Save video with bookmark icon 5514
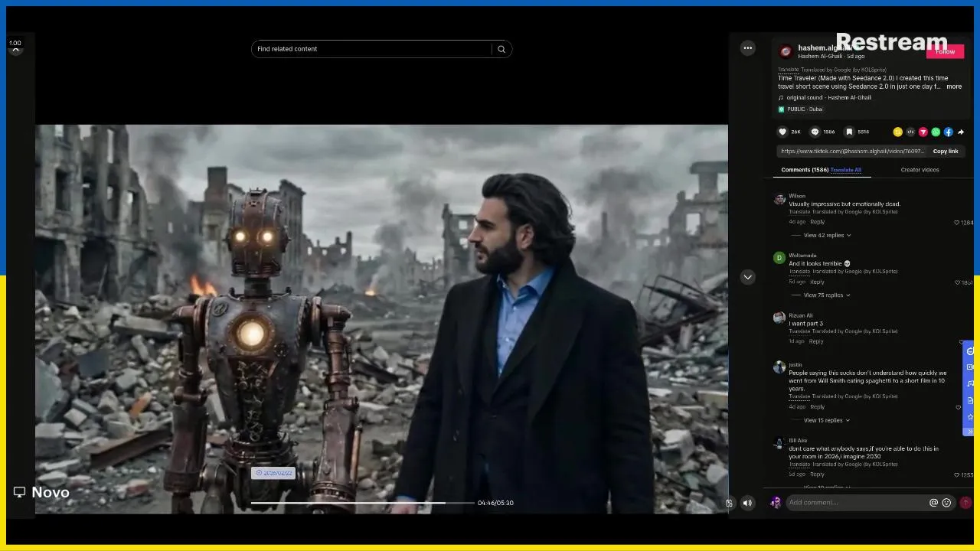The width and height of the screenshot is (980, 551). pyautogui.click(x=849, y=132)
